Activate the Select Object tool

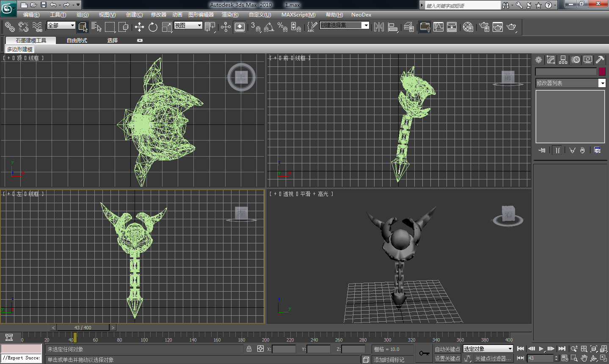[83, 27]
